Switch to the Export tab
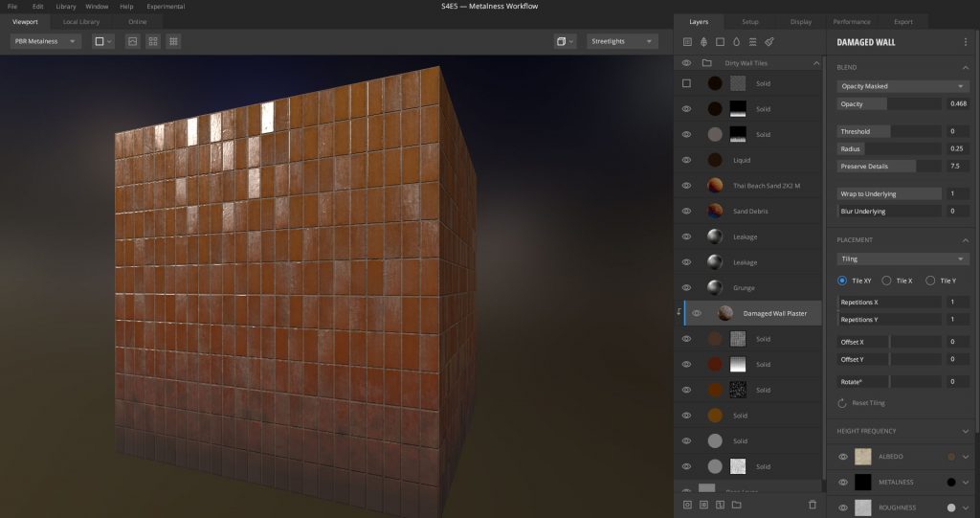This screenshot has height=518, width=980. pyautogui.click(x=902, y=21)
